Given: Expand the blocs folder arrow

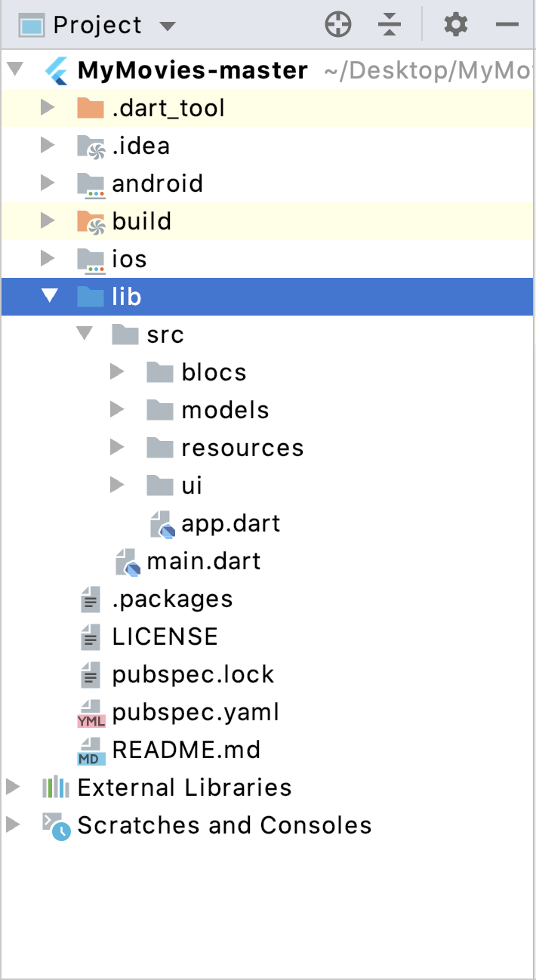Looking at the screenshot, I should pyautogui.click(x=117, y=372).
